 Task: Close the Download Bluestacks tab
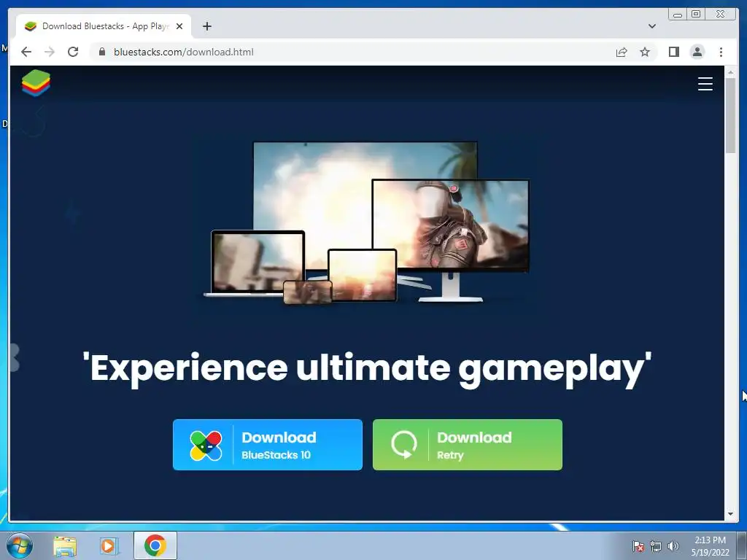coord(179,26)
